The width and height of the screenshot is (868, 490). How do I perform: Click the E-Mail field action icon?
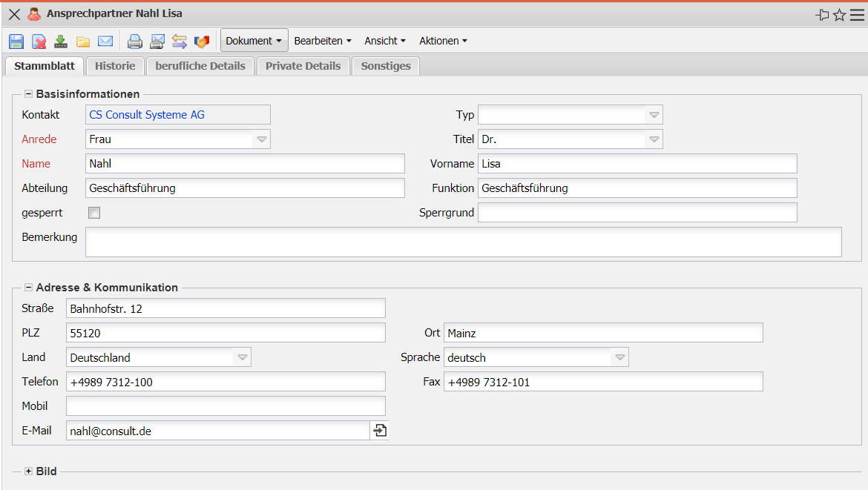pos(380,431)
